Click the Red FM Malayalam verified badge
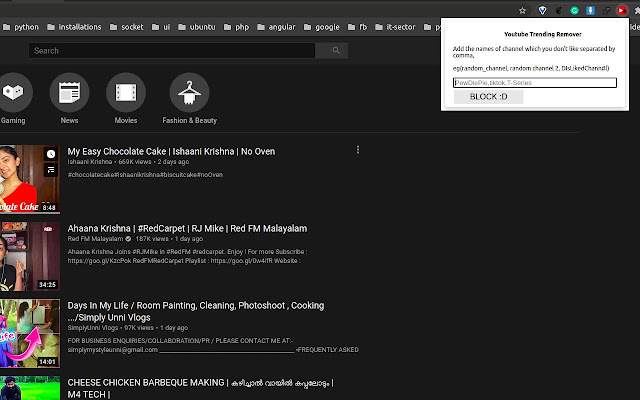The width and height of the screenshot is (640, 400). (128, 239)
